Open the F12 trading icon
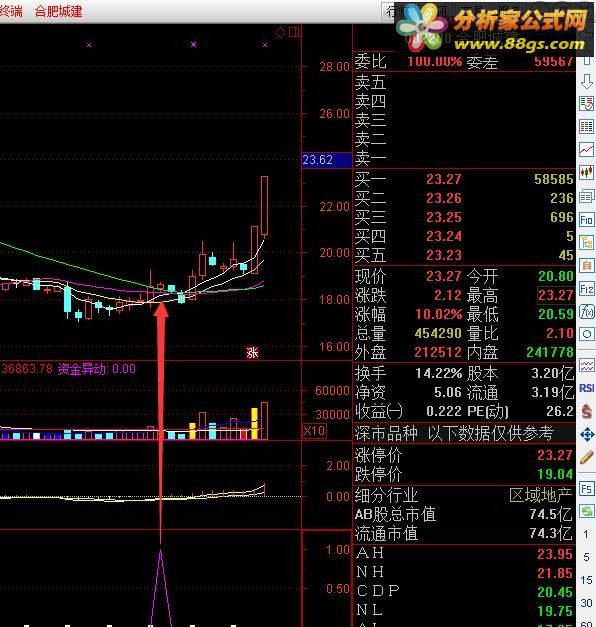The width and height of the screenshot is (596, 627). point(586,289)
